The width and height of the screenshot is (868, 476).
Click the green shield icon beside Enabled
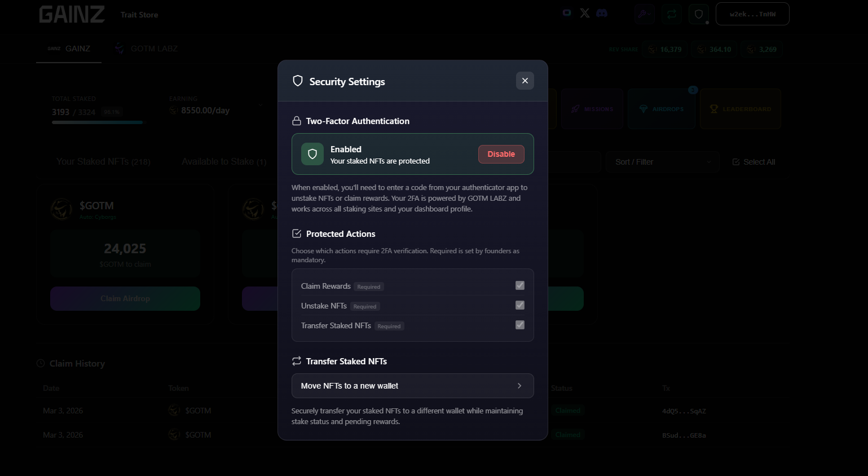point(312,154)
